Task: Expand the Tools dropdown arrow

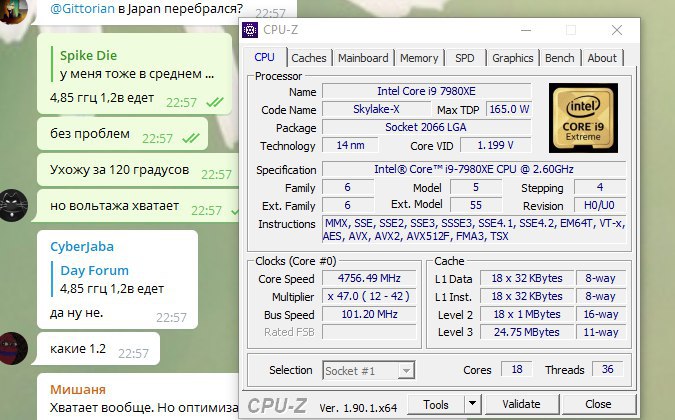Action: 472,405
